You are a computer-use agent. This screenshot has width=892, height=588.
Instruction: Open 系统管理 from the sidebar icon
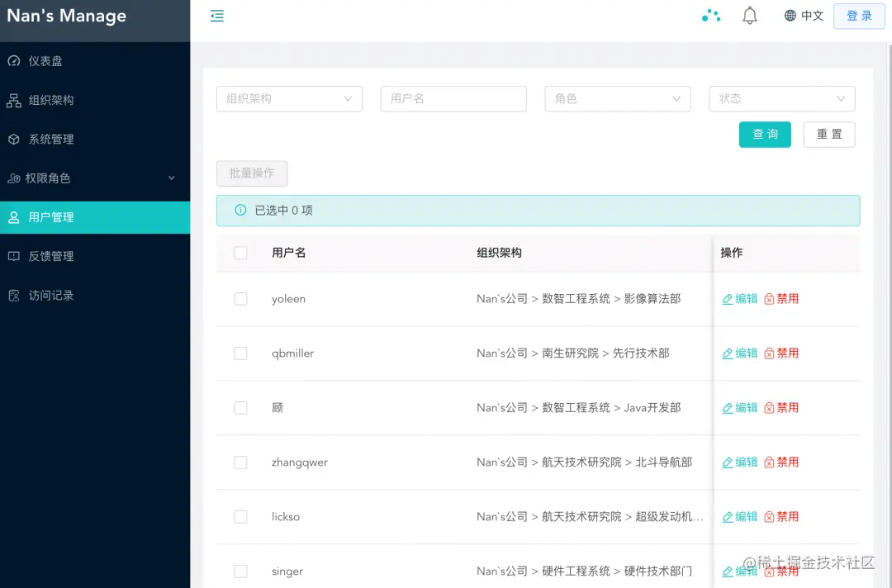pos(16,139)
